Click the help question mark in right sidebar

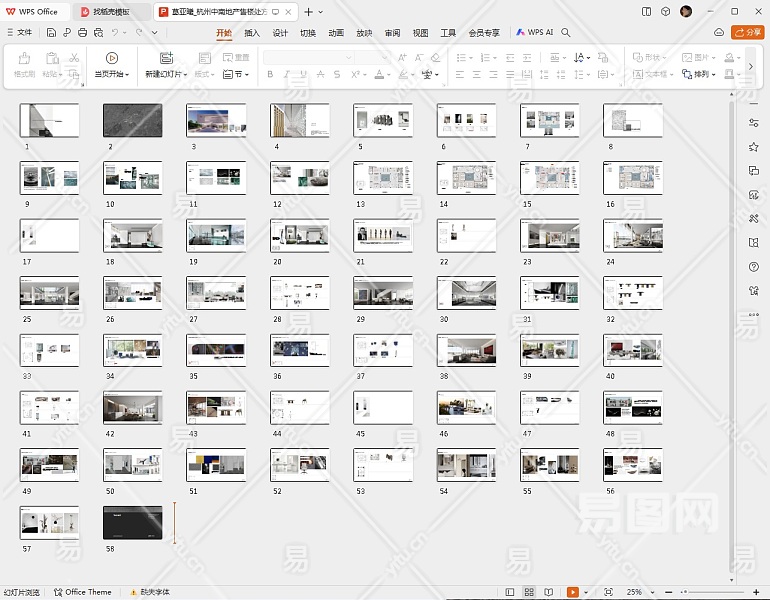753,267
